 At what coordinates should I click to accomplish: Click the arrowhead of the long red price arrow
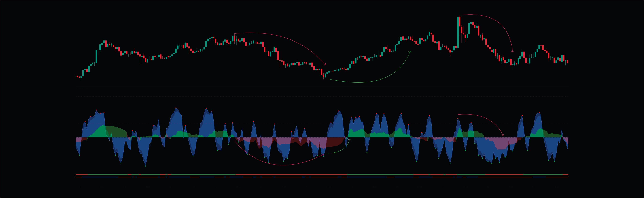pyautogui.click(x=325, y=65)
